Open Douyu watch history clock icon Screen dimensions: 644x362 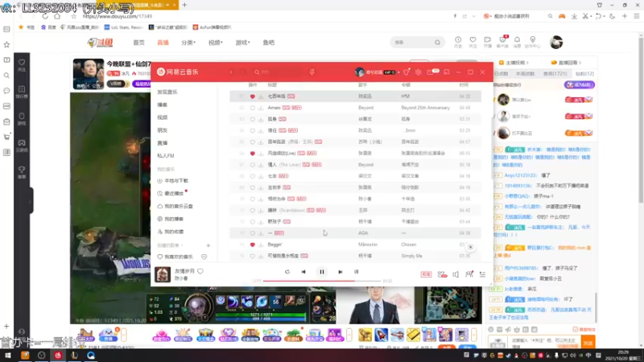click(x=458, y=42)
